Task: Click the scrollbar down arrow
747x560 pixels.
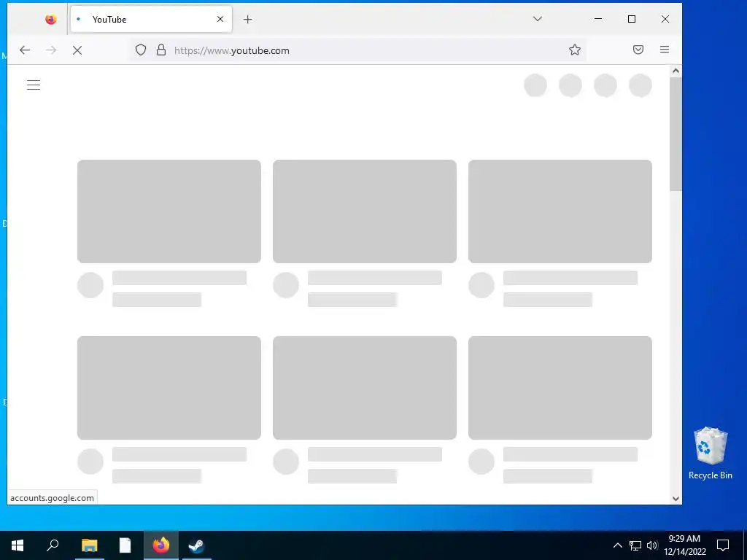Action: tap(676, 499)
